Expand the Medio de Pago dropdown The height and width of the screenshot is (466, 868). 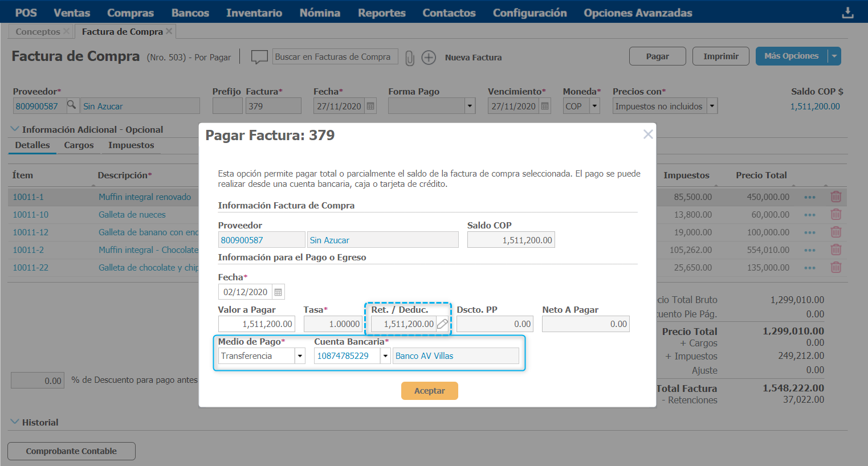[x=300, y=356]
